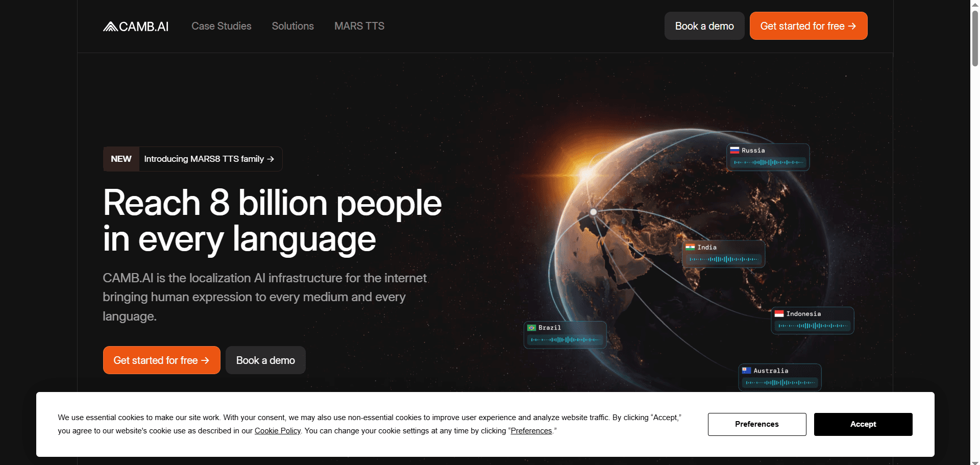
Task: Open the Case Studies menu
Action: pos(221,26)
